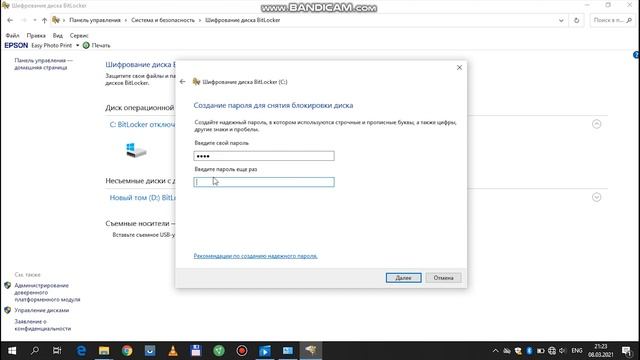Click the EPSON logo in the toolbar
This screenshot has width=640, height=360.
click(x=16, y=45)
